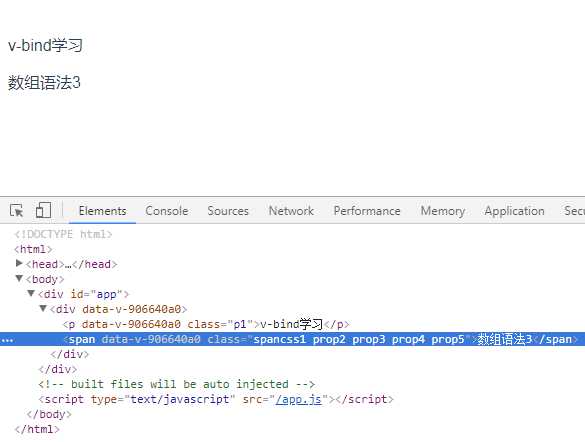Select the p class="p1" element row

(206, 324)
